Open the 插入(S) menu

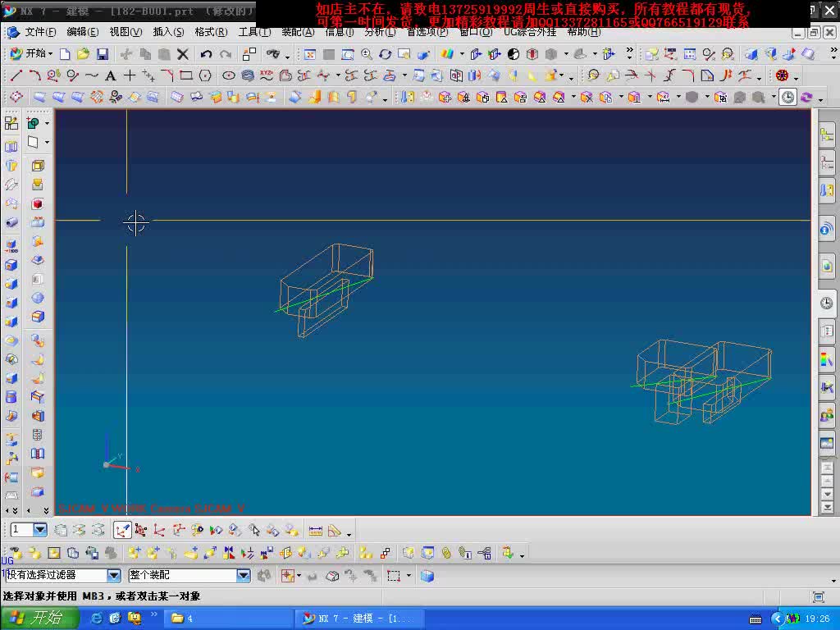click(168, 32)
